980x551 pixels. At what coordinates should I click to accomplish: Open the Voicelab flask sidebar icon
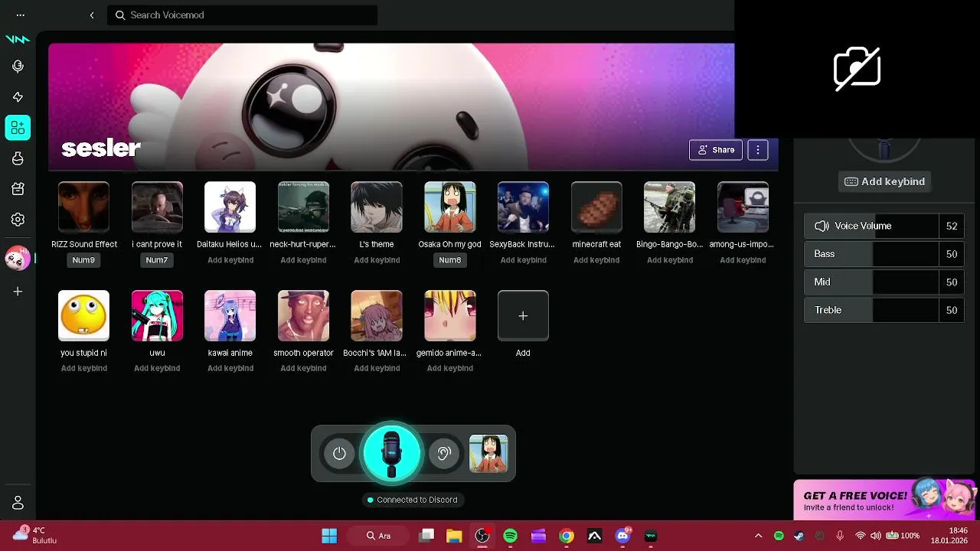[18, 158]
